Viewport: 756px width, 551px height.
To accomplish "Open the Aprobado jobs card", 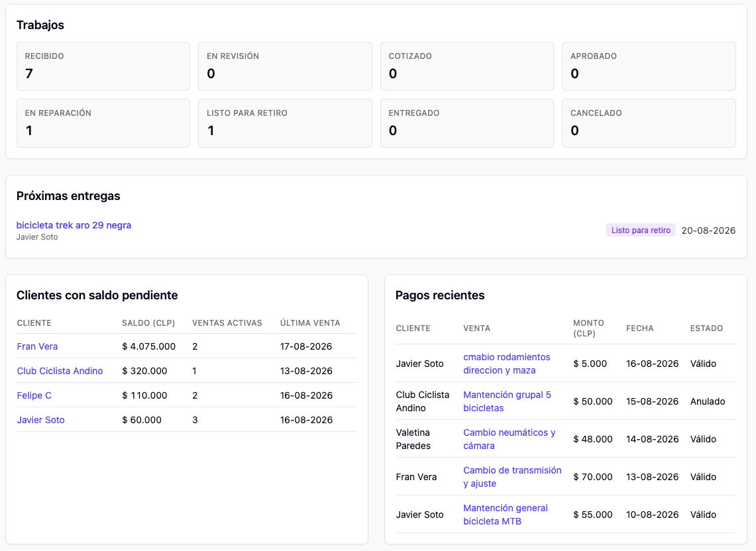I will pos(649,66).
